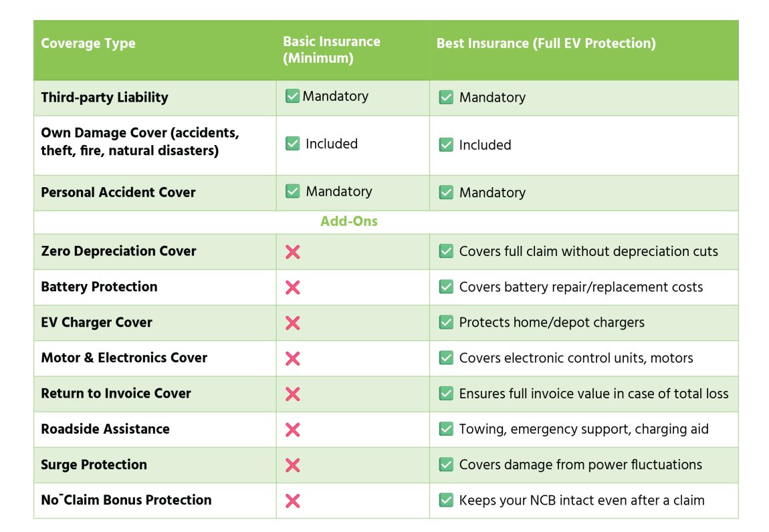Click red X for No-Claim Bonus Protection
Screen dimensions: 769x532
pos(292,501)
